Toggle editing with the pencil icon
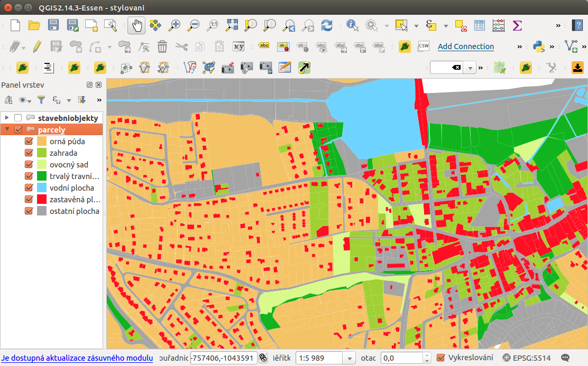 [37, 47]
